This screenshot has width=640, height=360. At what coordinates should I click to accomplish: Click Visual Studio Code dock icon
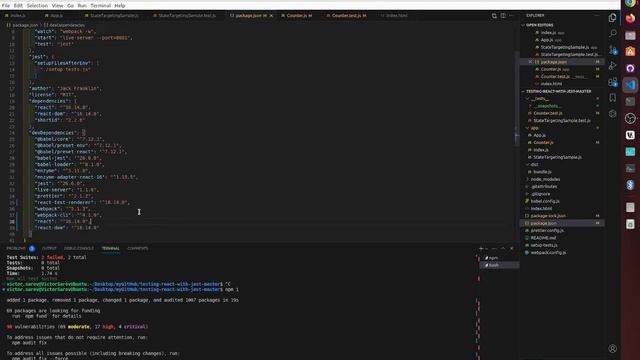click(630, 85)
